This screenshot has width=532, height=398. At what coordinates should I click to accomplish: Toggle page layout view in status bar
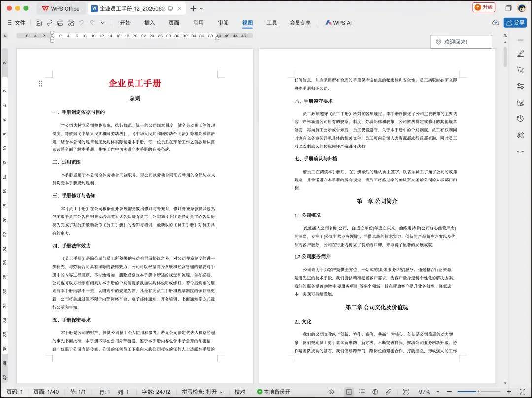(x=349, y=392)
